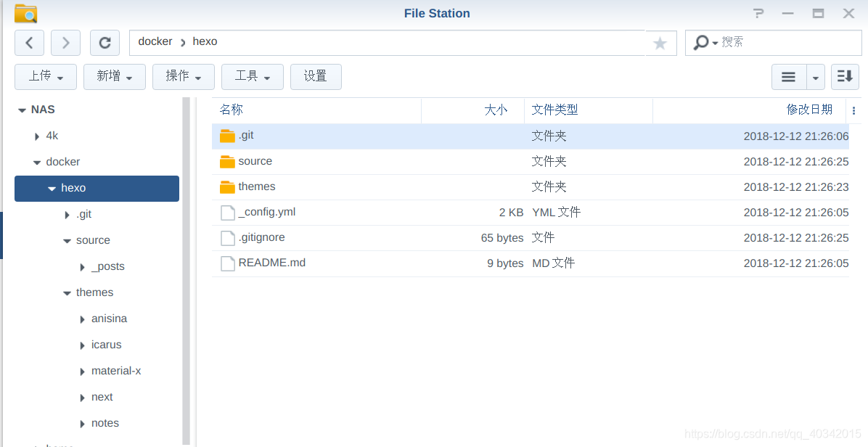Expand the _posts tree arrow
The image size is (868, 447).
[83, 267]
